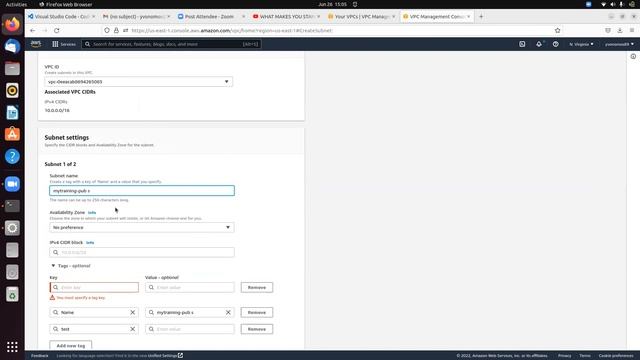Image resolution: width=640 pixels, height=360 pixels.
Task: Open the AWS Services menu
Action: click(64, 44)
